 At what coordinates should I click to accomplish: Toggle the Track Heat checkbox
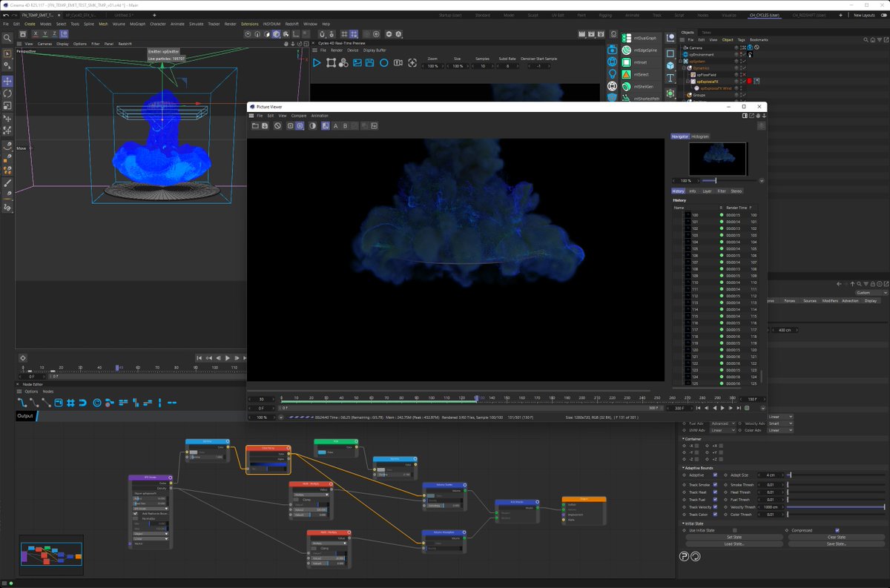click(x=715, y=492)
